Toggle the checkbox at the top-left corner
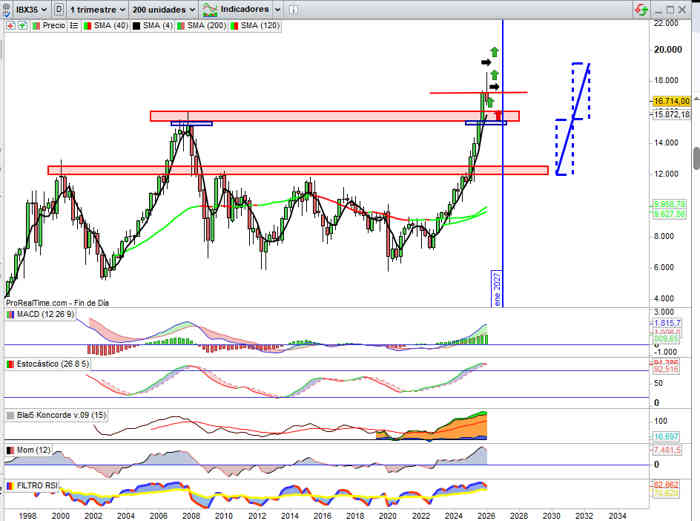The image size is (700, 521). [6, 8]
